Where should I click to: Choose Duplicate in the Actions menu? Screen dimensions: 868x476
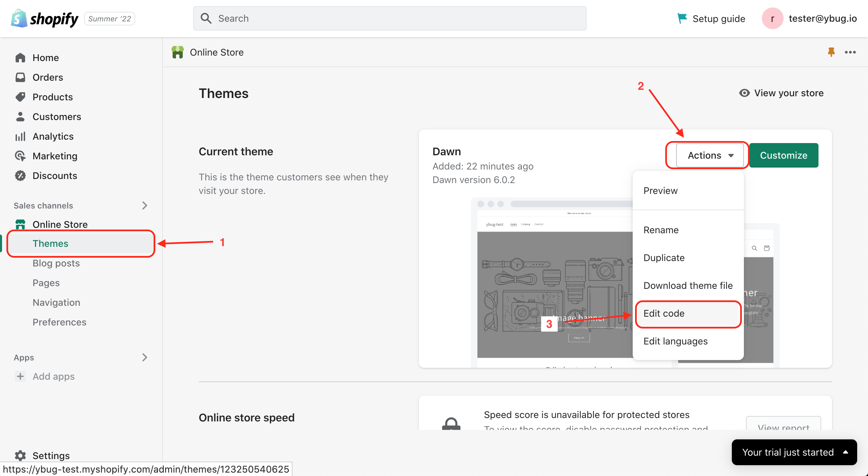pyautogui.click(x=688, y=258)
